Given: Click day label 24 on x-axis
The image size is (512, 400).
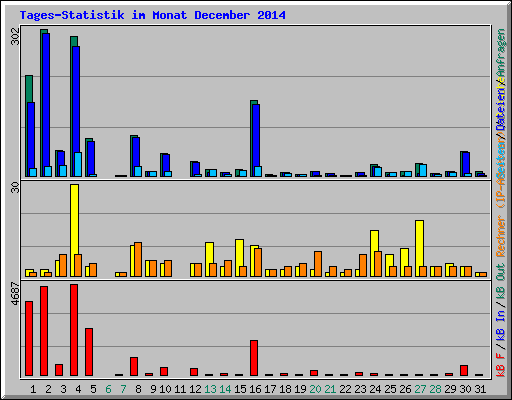Looking at the screenshot, I should [375, 389].
